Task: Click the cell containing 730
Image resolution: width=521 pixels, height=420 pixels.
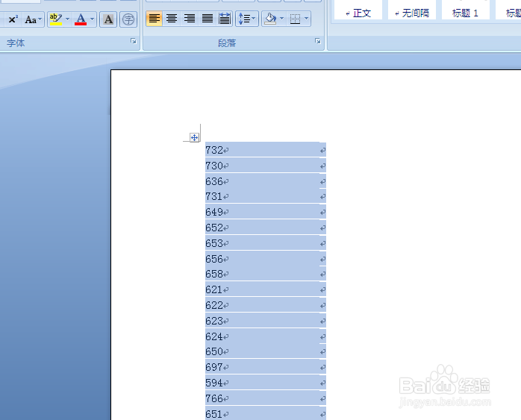Action: pyautogui.click(x=263, y=166)
